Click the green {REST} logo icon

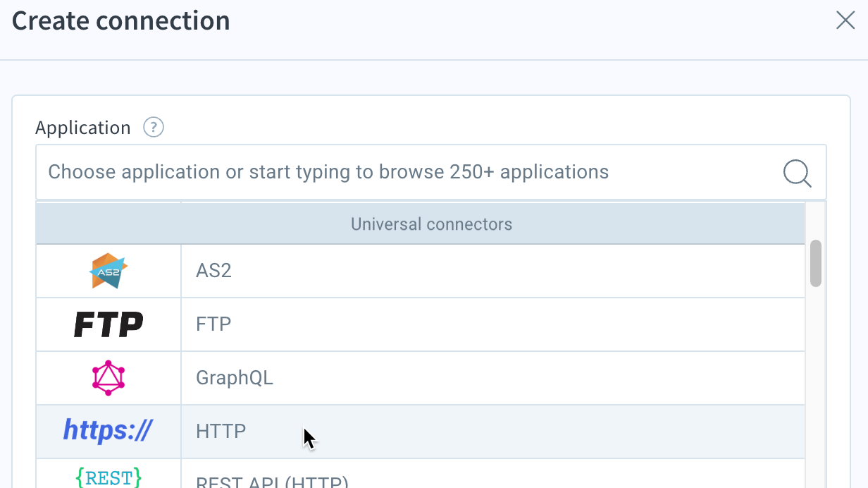(108, 477)
